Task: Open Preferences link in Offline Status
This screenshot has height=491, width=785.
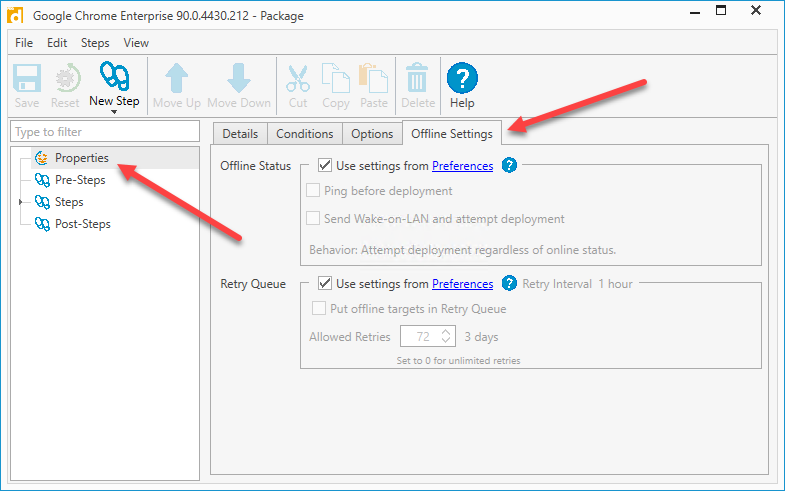Action: tap(463, 166)
